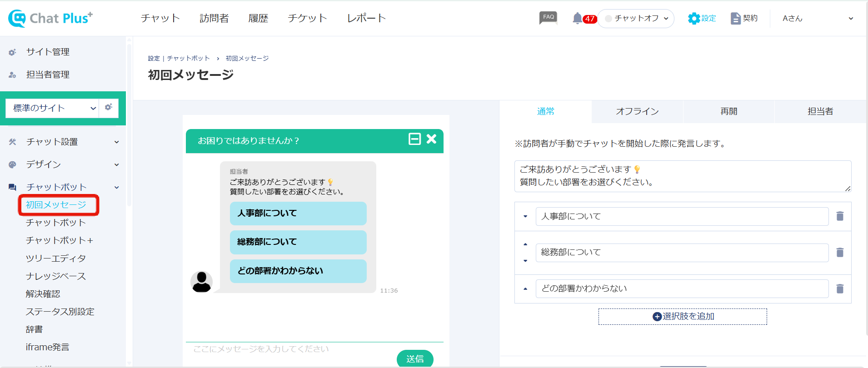This screenshot has width=868, height=368.
Task: Open 初回メッセージ in sidebar
Action: pyautogui.click(x=56, y=205)
